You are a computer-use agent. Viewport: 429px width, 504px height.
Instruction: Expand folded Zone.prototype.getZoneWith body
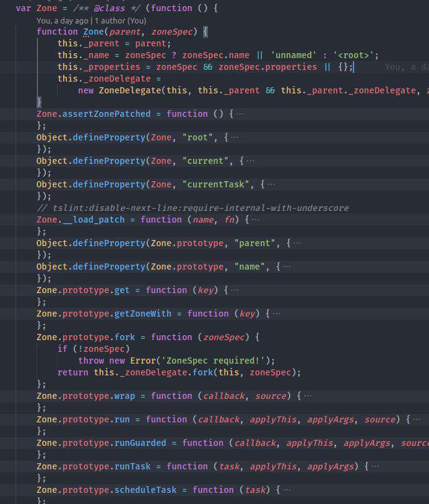point(277,314)
